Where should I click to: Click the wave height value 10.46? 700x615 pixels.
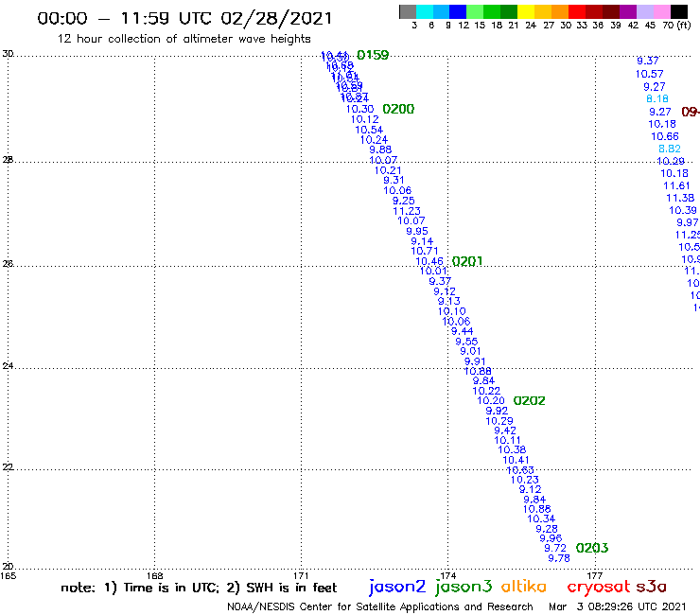click(429, 261)
